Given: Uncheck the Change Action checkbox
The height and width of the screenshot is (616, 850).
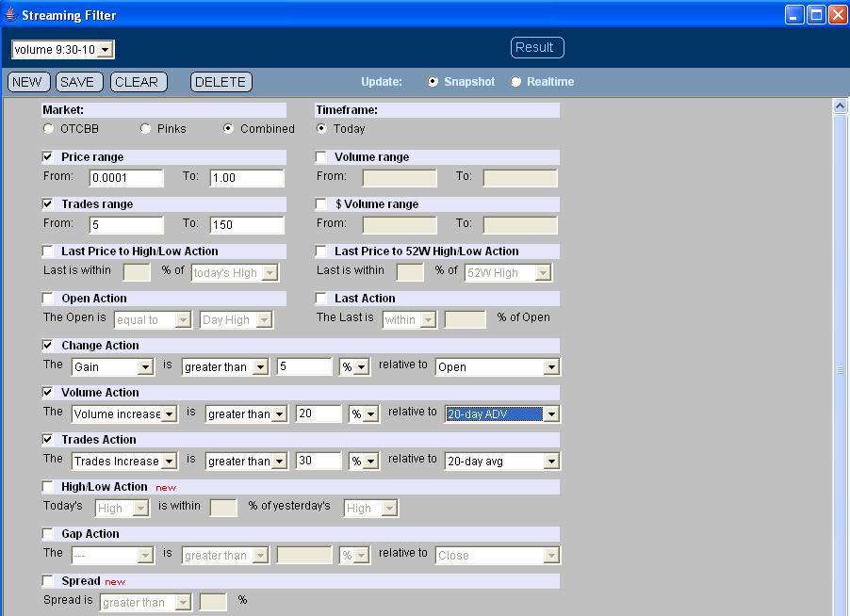Looking at the screenshot, I should [x=48, y=345].
